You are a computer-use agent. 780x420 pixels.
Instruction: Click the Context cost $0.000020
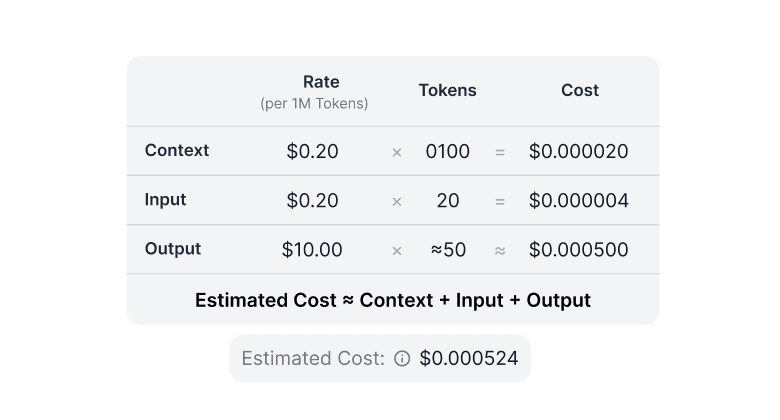tap(579, 152)
